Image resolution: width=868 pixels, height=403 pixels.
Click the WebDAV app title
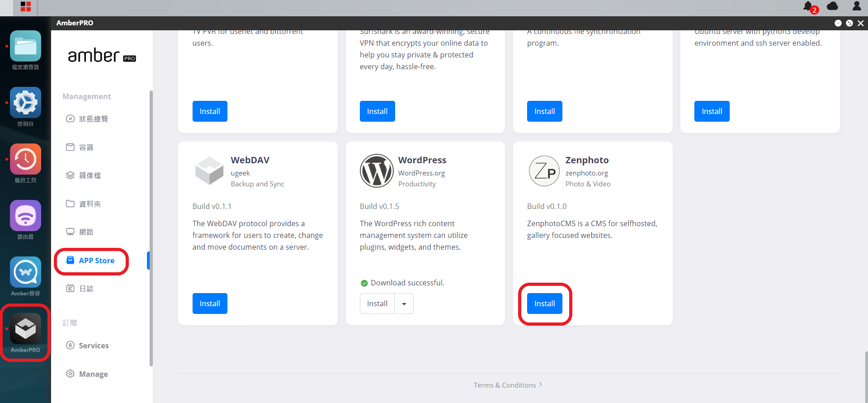(250, 160)
